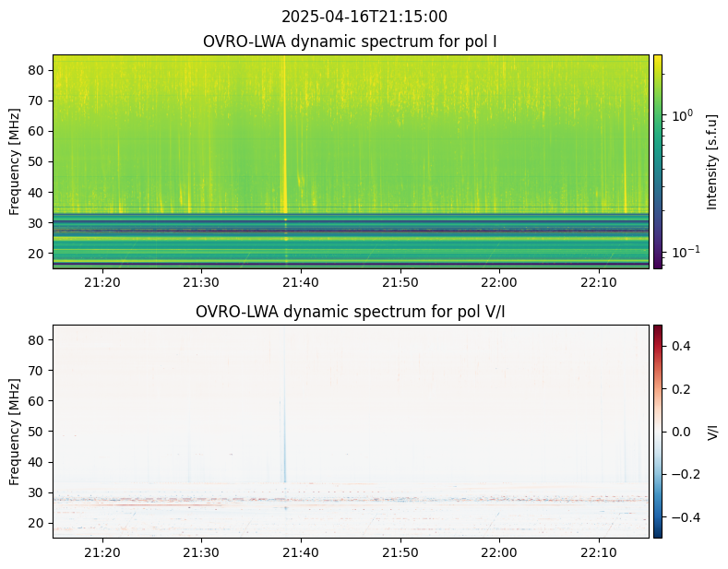Click the 0.4 tick on the V/I colorbar

coord(680,346)
